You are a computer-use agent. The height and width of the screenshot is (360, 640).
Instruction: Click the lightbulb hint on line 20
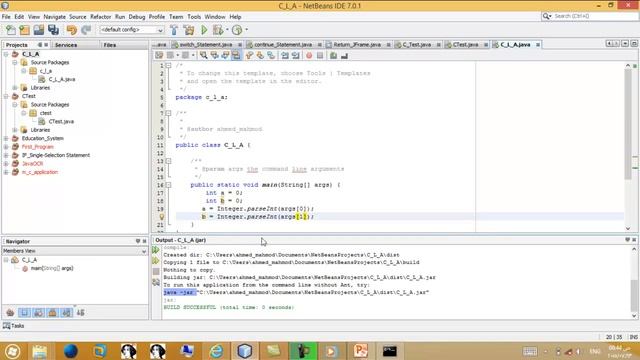point(161,217)
